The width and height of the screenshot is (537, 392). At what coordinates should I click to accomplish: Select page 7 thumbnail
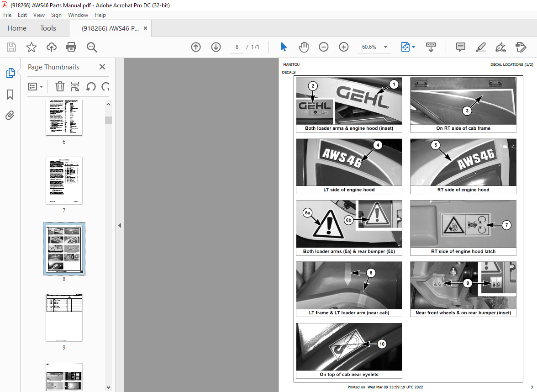[x=64, y=180]
